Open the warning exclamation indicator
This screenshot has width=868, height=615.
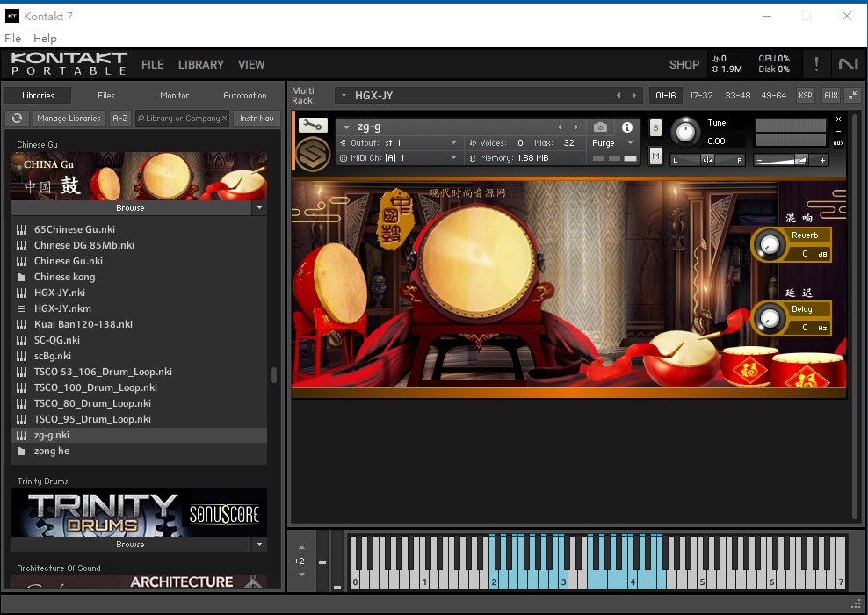816,64
